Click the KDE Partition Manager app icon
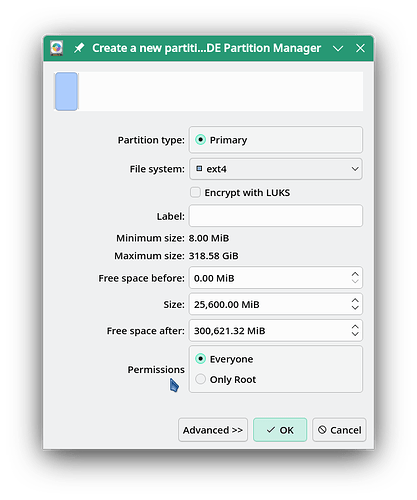 point(57,48)
